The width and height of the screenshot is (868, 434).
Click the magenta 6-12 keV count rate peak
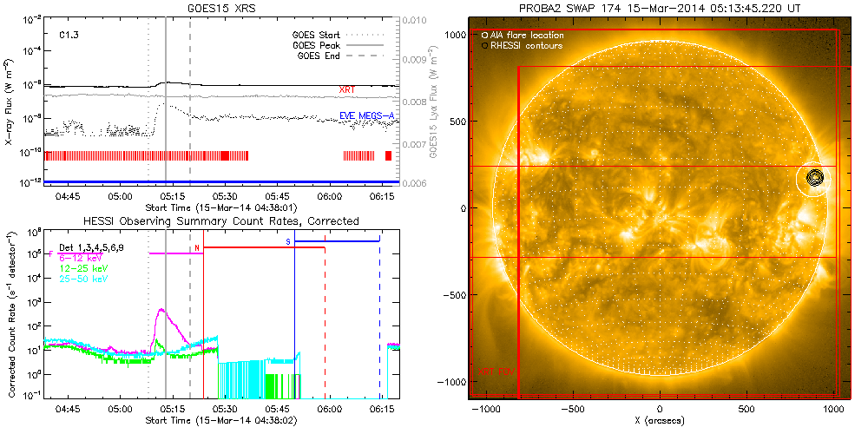pos(160,310)
